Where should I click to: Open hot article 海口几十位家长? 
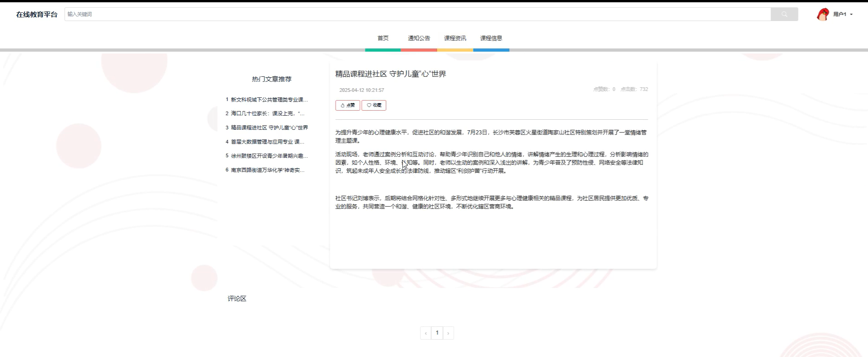265,113
